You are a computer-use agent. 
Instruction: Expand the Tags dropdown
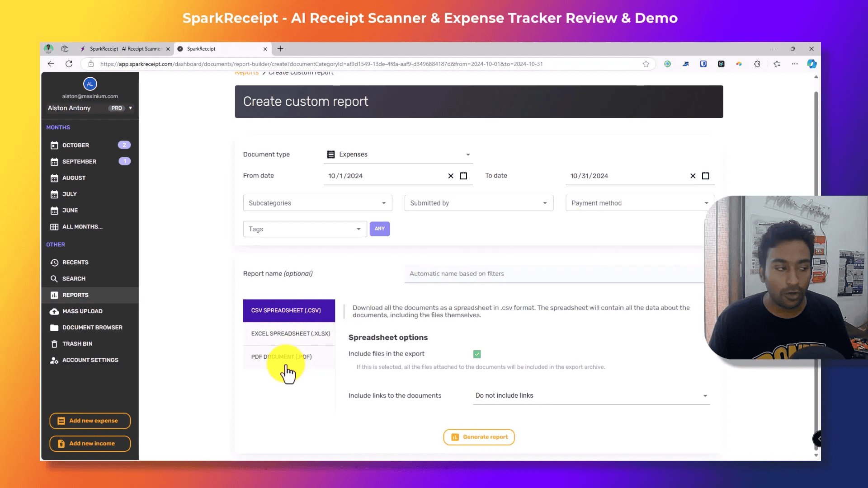pos(305,229)
